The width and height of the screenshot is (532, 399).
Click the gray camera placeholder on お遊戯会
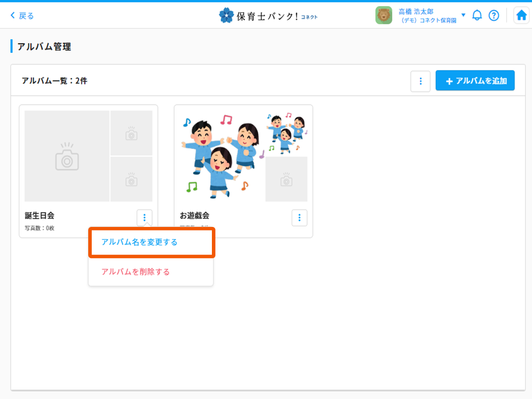pyautogui.click(x=286, y=179)
